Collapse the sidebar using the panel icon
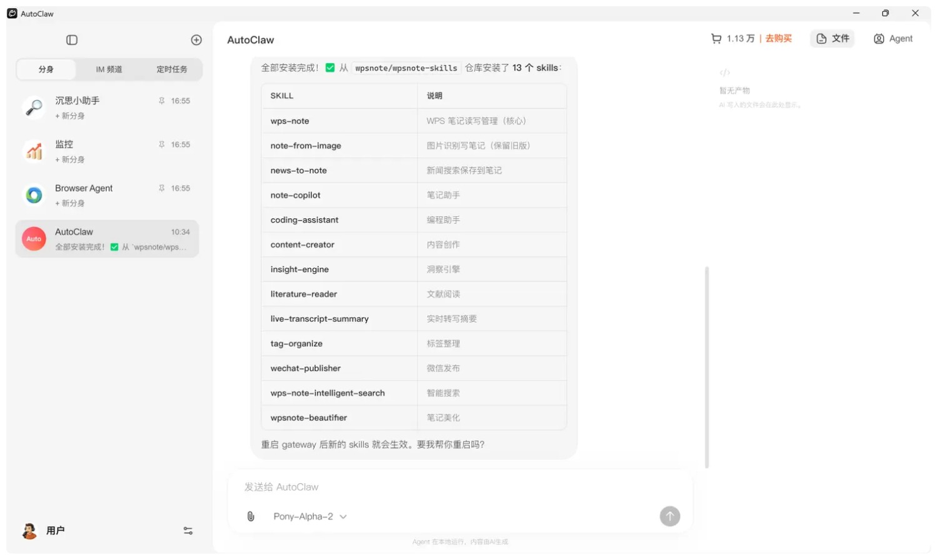 coord(72,40)
